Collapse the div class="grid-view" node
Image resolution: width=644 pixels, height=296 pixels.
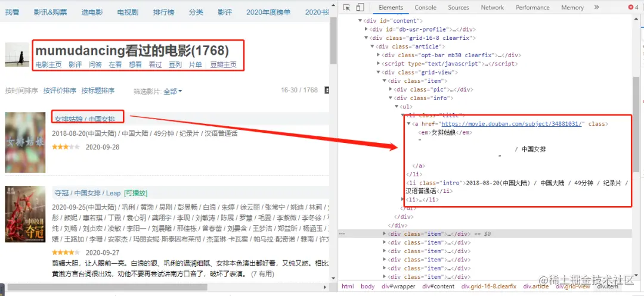[378, 72]
